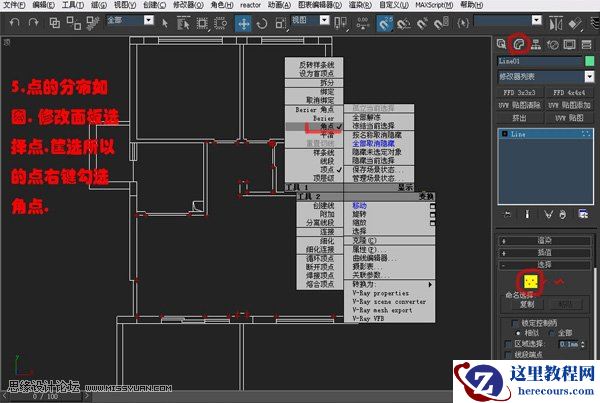This screenshot has height=403, width=600.
Task: Open the Create command panel tab
Action: point(501,44)
